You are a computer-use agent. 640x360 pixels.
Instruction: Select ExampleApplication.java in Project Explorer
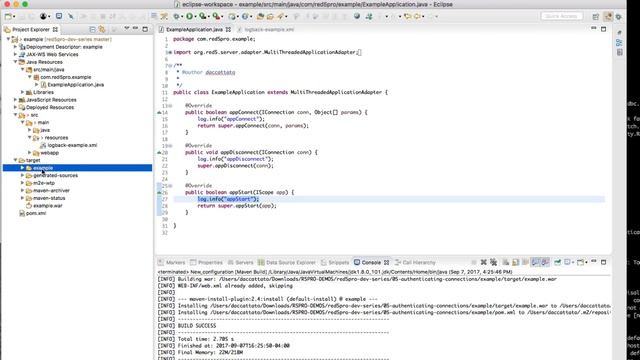pos(76,85)
